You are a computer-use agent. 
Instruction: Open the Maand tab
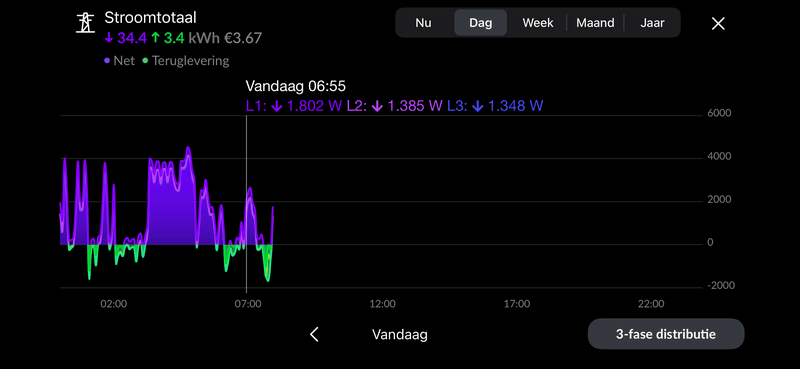595,23
